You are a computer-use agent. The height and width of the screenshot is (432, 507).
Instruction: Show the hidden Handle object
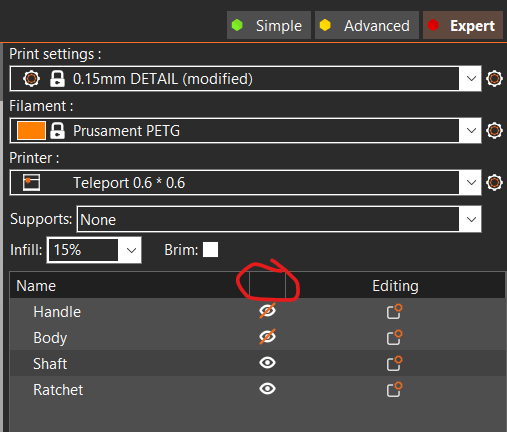[x=267, y=311]
